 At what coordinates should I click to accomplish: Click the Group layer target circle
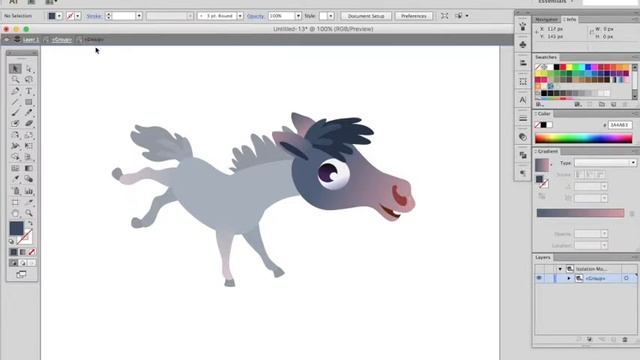(x=626, y=278)
